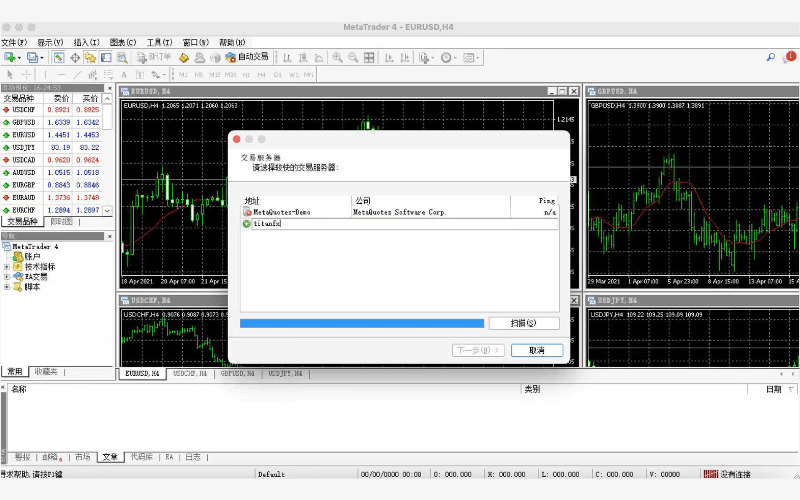
Task: Switch timeframe to M1
Action: [x=183, y=74]
